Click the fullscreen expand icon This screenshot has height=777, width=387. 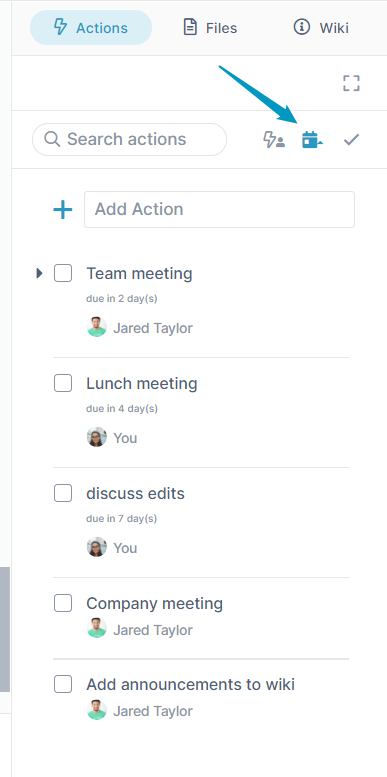pyautogui.click(x=351, y=83)
